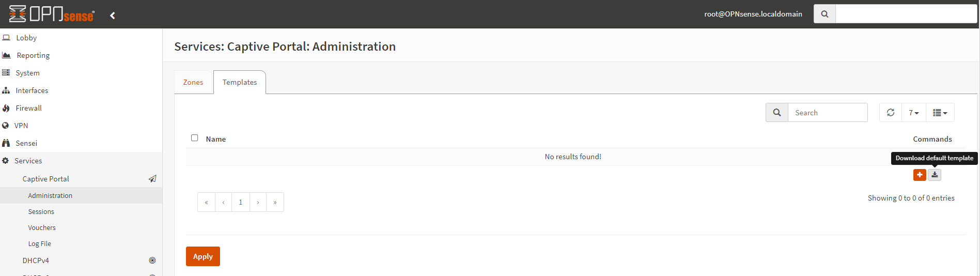Expand the System menu in sidebar
Screen dimensions: 980x276
pos(27,73)
